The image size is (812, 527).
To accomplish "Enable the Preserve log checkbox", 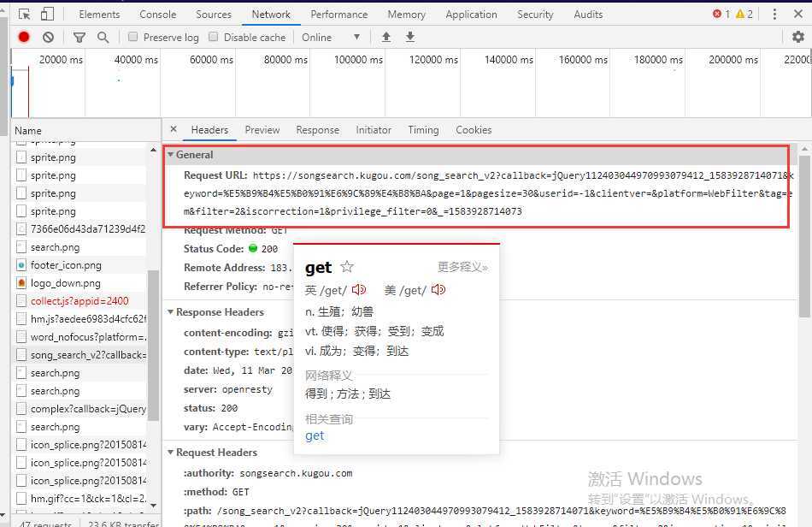I will pos(133,37).
